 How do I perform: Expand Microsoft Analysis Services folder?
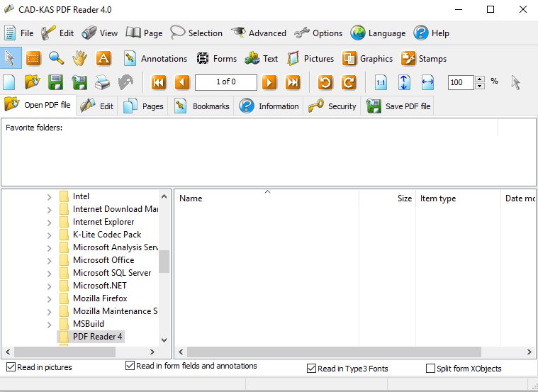(x=50, y=248)
